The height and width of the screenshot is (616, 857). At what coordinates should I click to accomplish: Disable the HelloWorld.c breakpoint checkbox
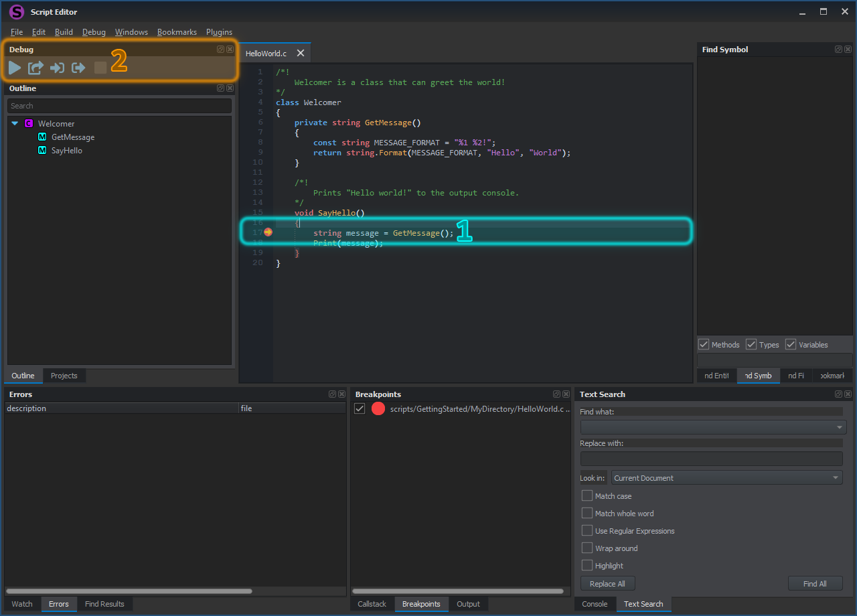pyautogui.click(x=360, y=409)
